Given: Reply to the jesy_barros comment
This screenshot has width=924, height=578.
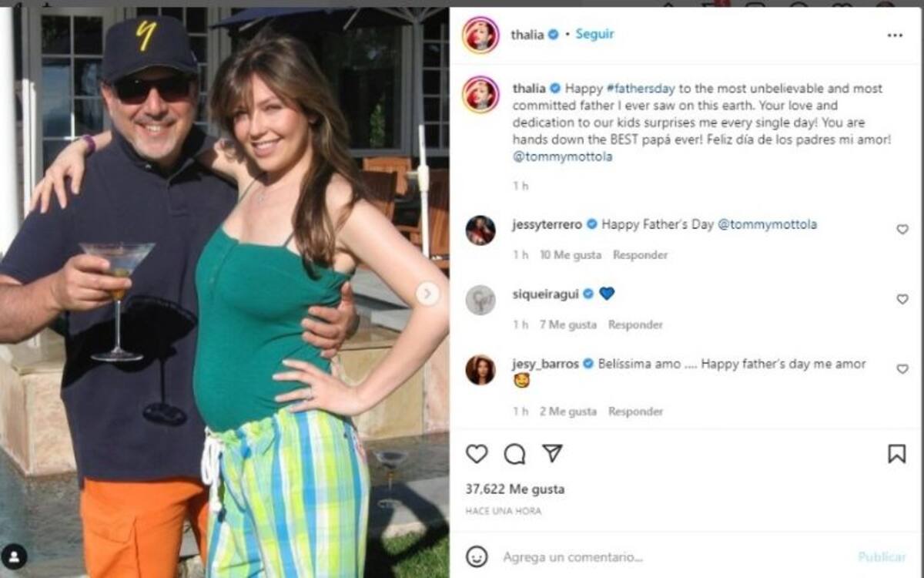Looking at the screenshot, I should point(635,412).
